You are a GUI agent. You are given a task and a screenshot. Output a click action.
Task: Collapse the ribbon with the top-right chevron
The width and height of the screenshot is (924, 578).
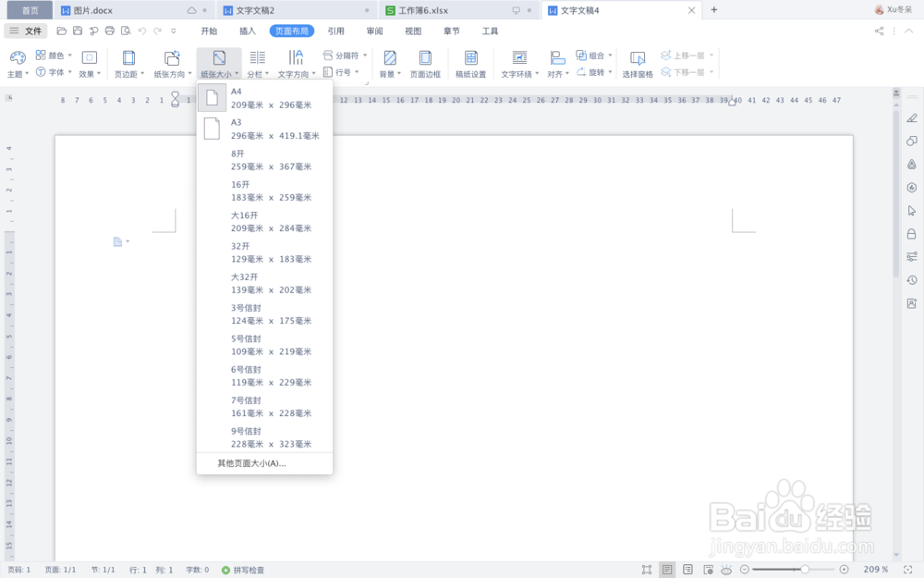tap(908, 31)
